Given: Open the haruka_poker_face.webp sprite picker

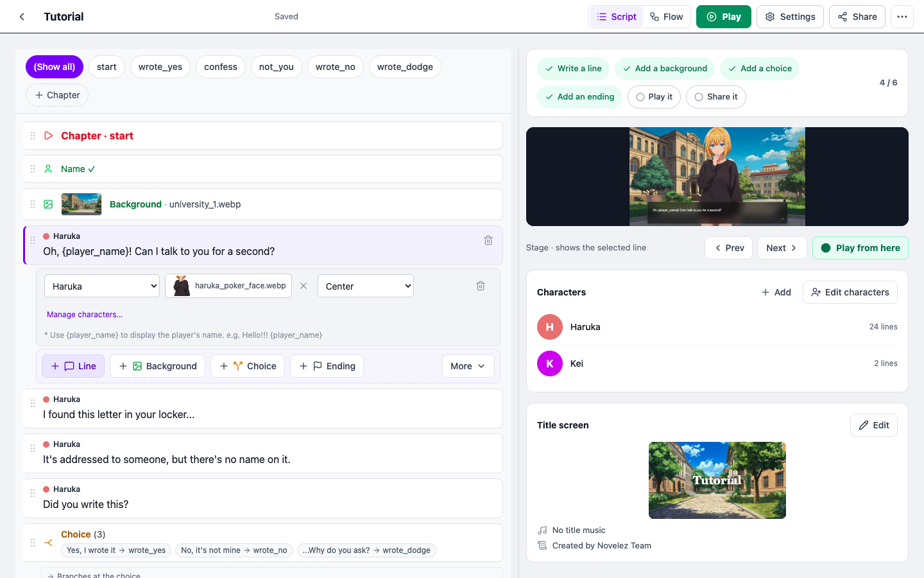Looking at the screenshot, I should point(228,286).
